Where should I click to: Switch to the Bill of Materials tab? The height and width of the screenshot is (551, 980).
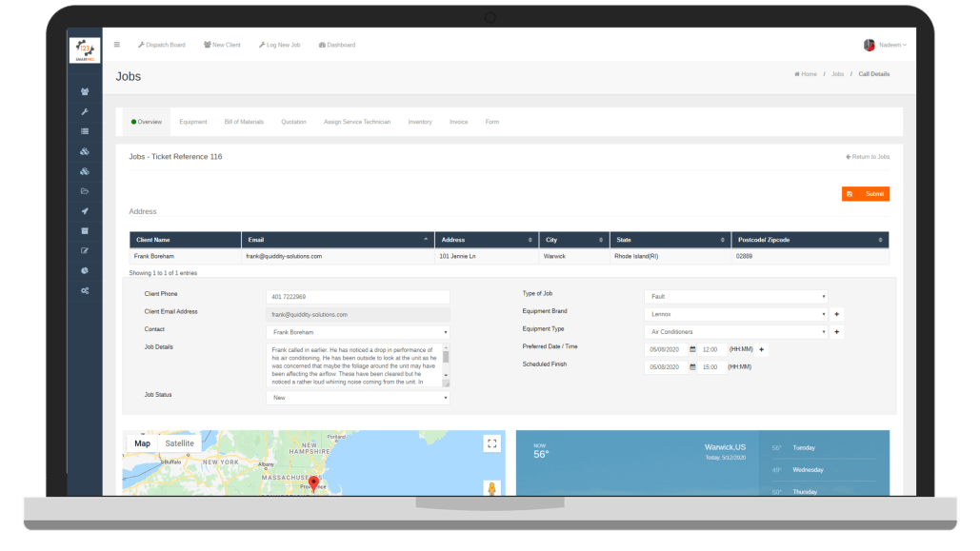point(244,122)
